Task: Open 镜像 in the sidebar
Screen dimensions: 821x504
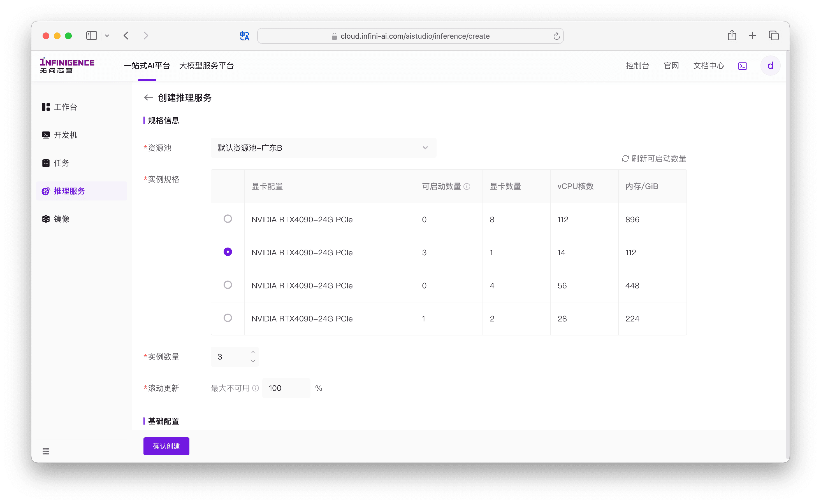Action: coord(81,219)
